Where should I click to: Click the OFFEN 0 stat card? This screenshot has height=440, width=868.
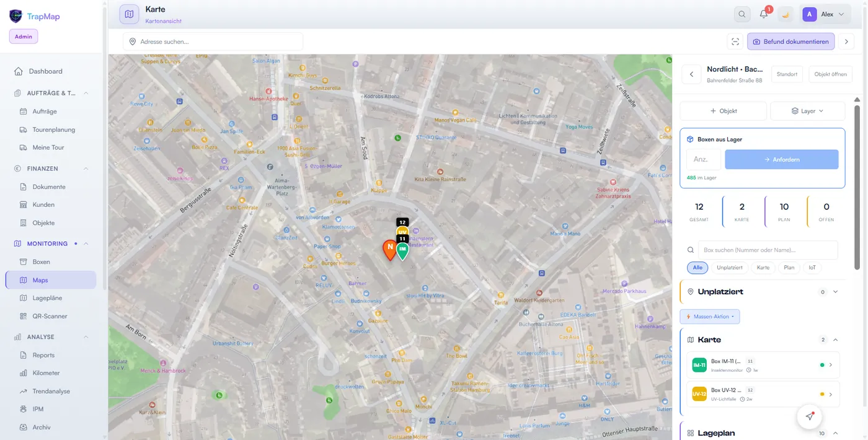(826, 211)
